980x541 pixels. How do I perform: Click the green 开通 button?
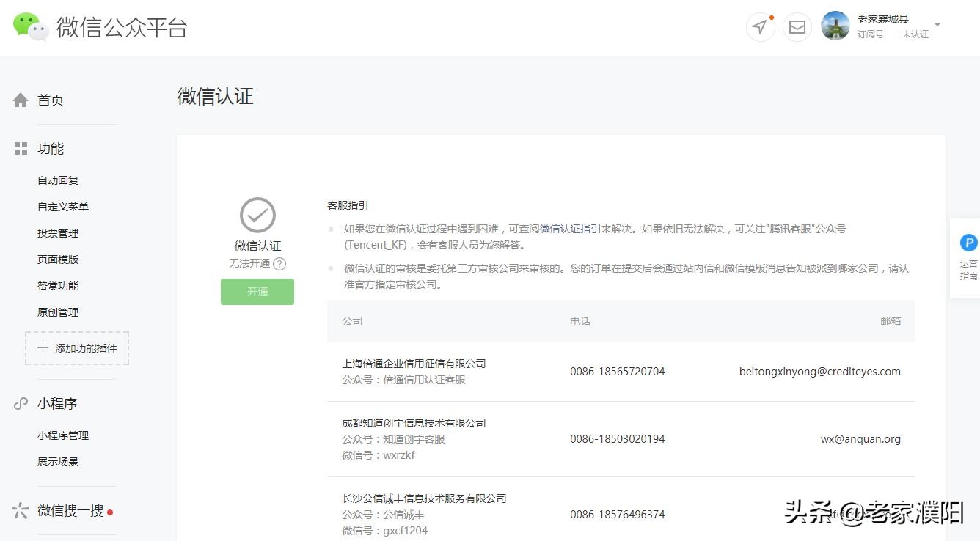257,291
